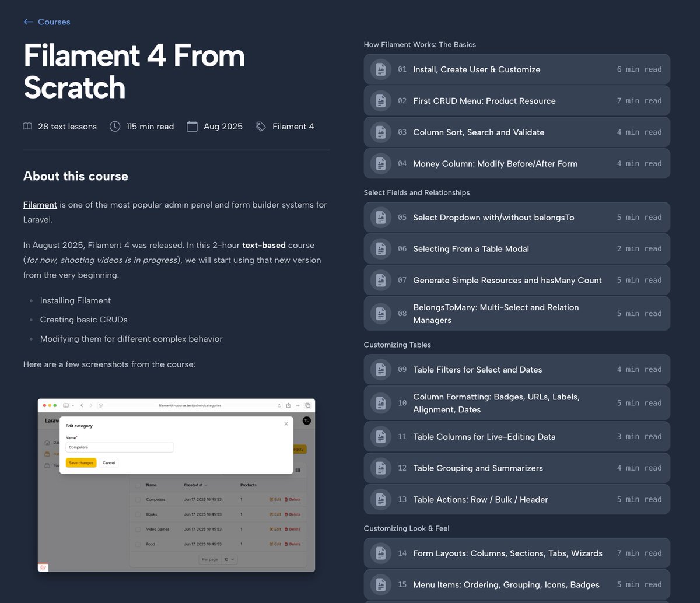700x603 pixels.
Task: Open the underlined "Filament" link
Action: tap(40, 205)
